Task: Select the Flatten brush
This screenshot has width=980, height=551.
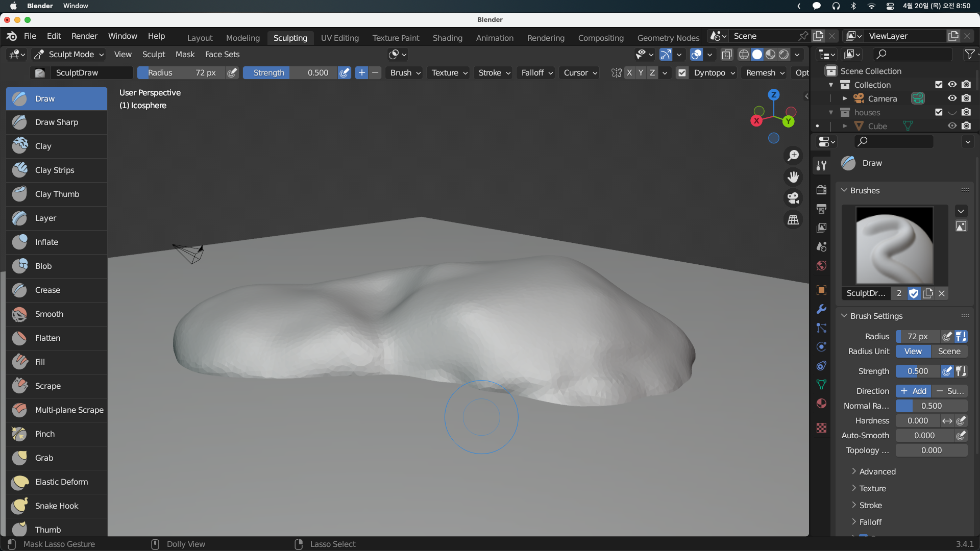Action: tap(57, 338)
